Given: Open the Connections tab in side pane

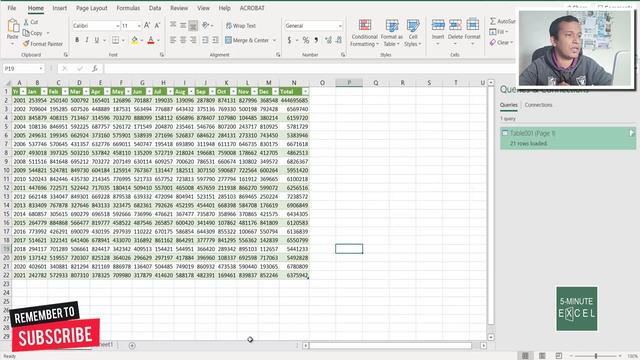Looking at the screenshot, I should 538,105.
